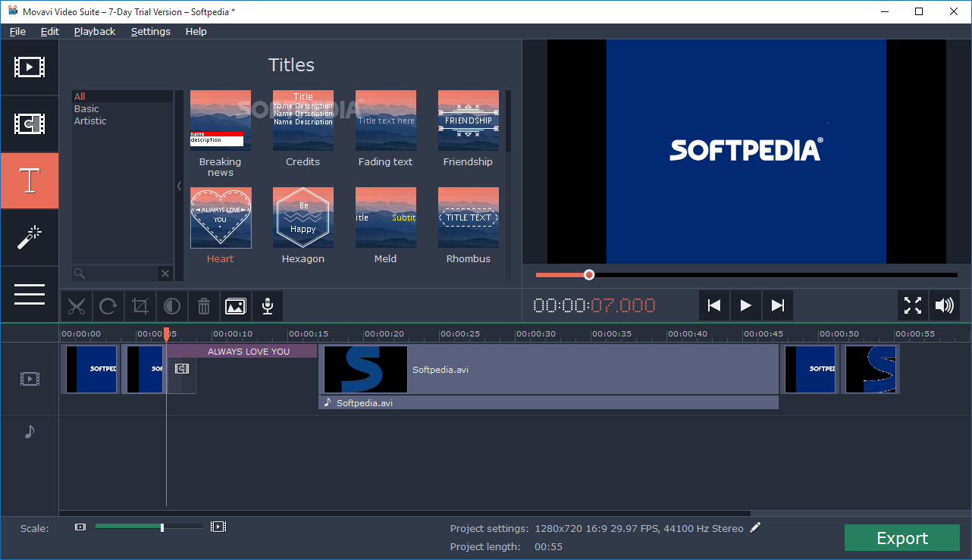
Task: Collapse the title categories panel arrow
Action: [x=180, y=186]
